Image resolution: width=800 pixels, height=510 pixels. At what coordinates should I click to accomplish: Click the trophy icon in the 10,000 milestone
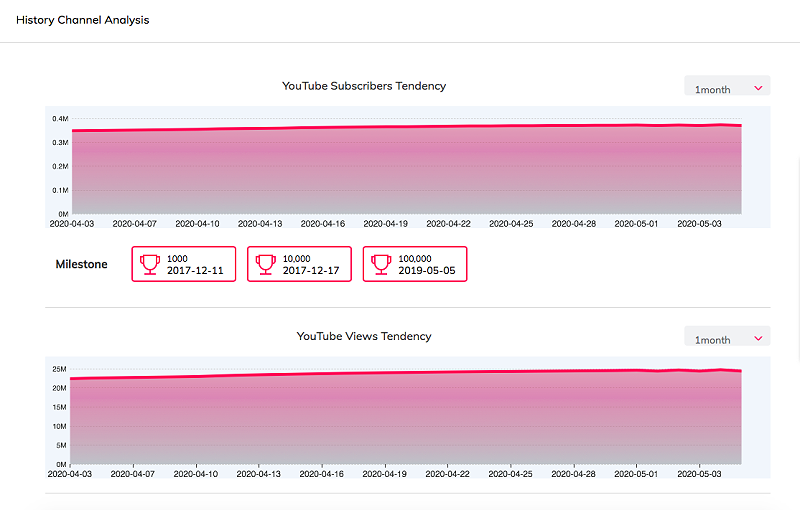(x=266, y=264)
